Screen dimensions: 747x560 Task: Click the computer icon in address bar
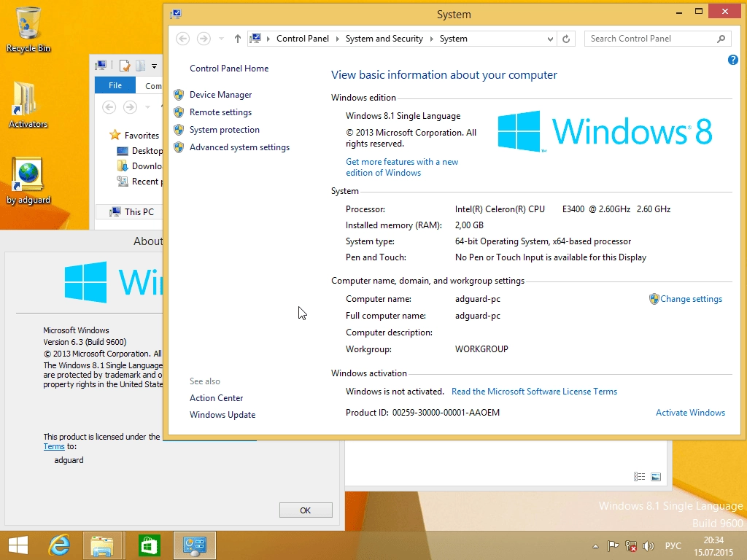(256, 38)
